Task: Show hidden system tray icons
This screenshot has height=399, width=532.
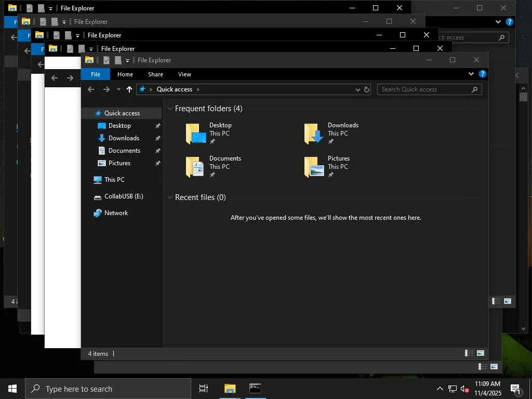Action: point(440,389)
